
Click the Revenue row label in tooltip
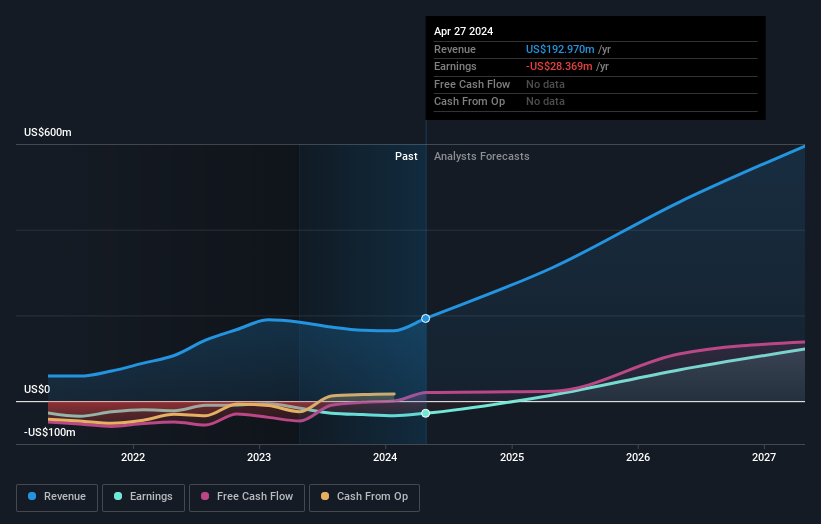[455, 49]
